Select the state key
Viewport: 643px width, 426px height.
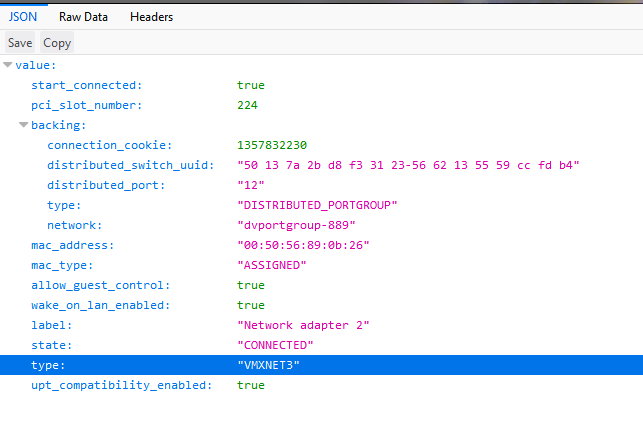click(52, 345)
